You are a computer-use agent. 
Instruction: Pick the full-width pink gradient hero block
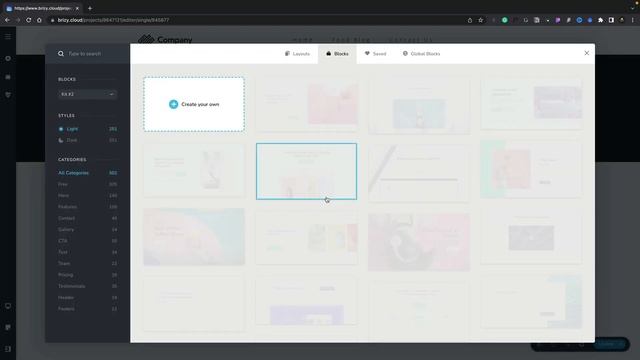tap(194, 237)
